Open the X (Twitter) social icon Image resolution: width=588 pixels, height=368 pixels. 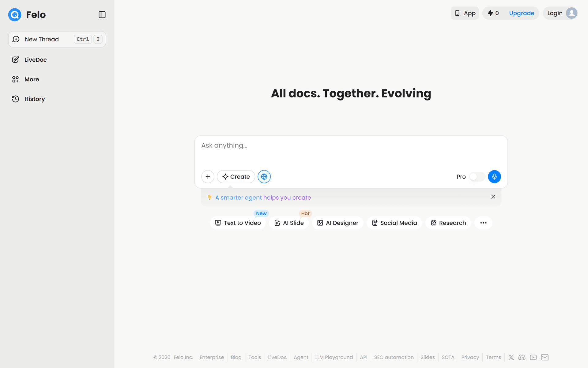[511, 357]
